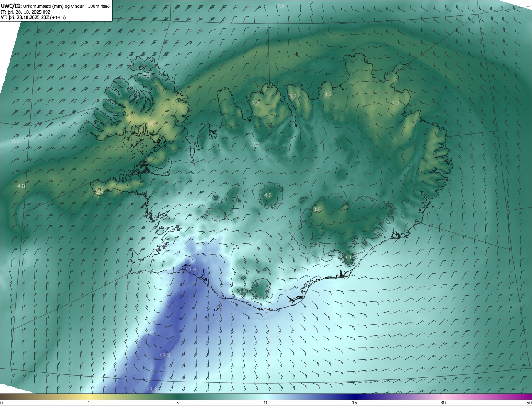Click the initial time line "IT: þri. 28. 10. 2025 09Z"
Screen dimensions: 532x406
click(x=26, y=12)
